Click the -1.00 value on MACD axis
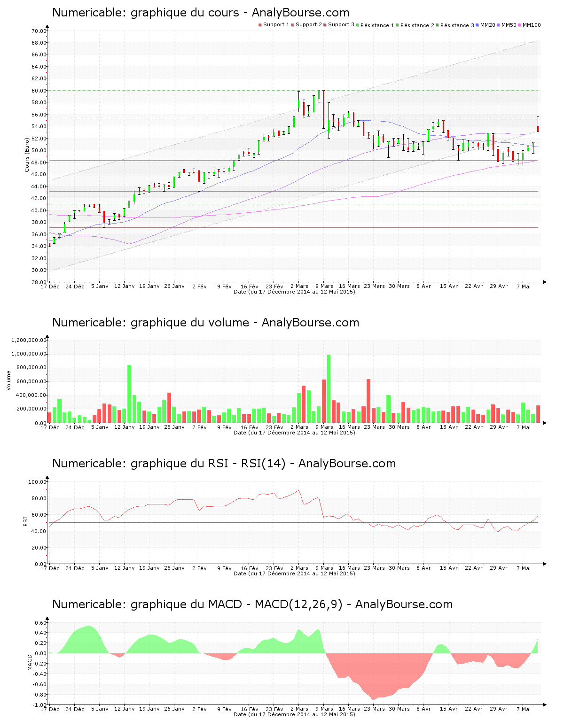 coord(40,705)
